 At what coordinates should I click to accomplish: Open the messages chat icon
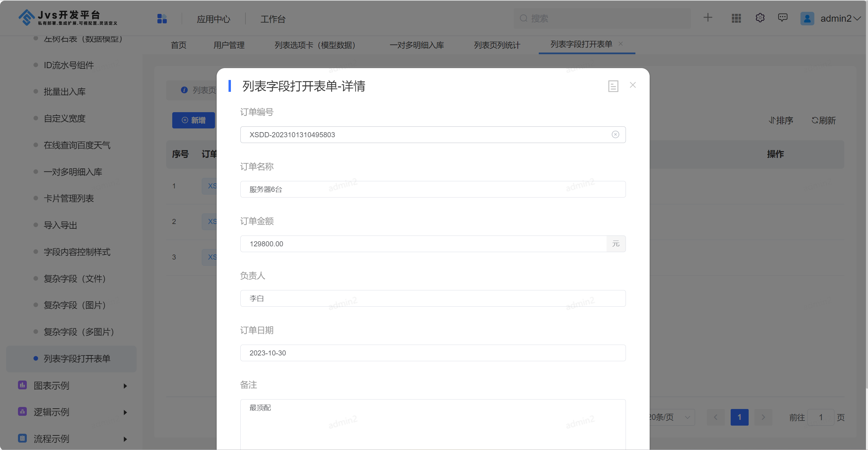tap(783, 18)
